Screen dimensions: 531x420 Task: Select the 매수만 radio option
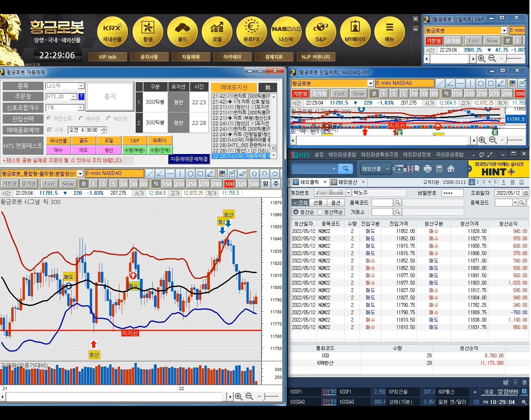point(81,119)
